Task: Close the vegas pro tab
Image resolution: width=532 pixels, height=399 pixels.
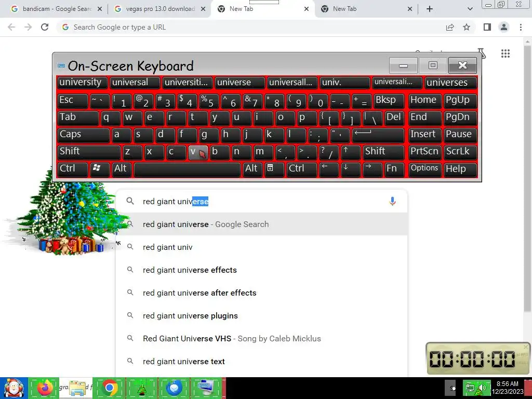Action: (203, 9)
